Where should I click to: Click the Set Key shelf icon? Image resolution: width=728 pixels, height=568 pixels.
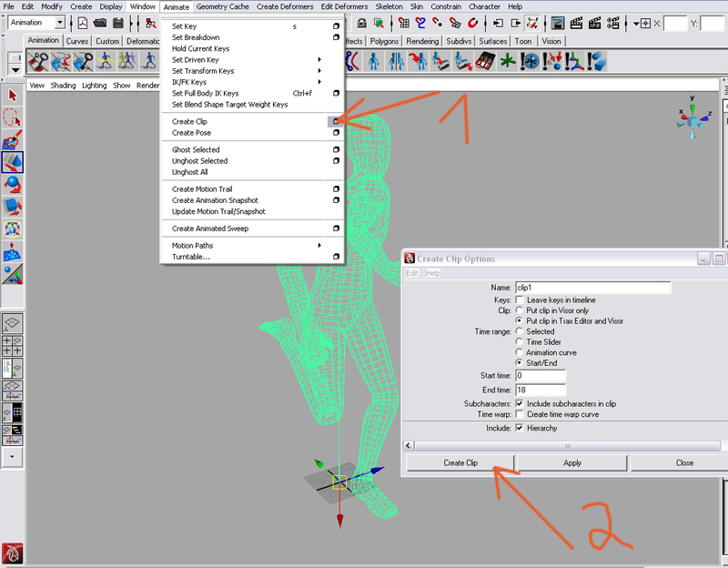38,61
